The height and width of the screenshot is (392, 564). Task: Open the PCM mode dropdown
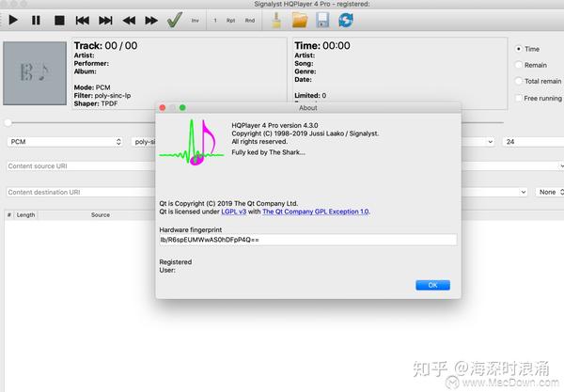point(65,142)
